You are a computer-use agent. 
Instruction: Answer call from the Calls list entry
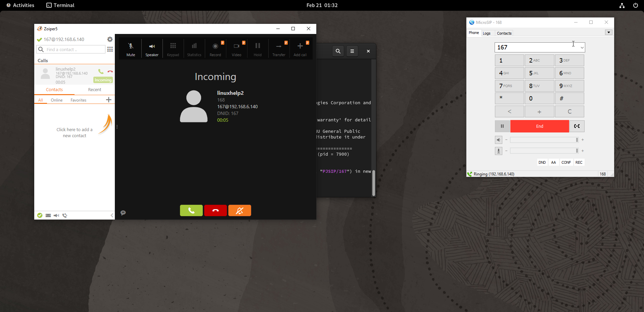101,71
